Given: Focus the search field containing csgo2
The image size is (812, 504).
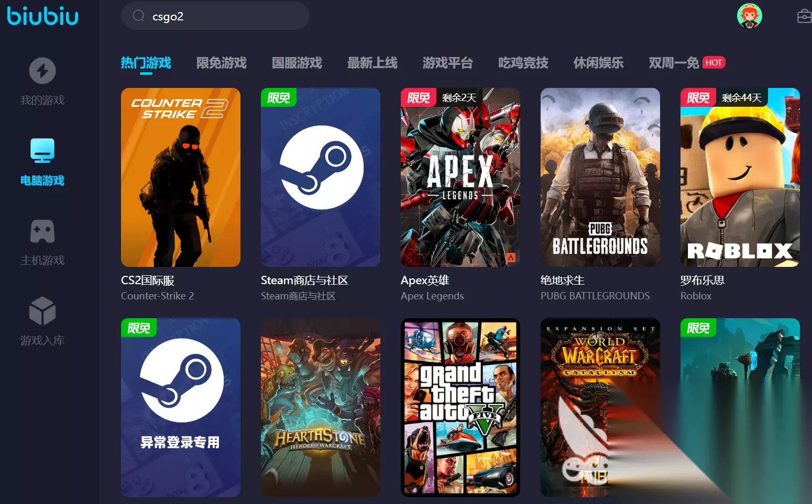Looking at the screenshot, I should coord(215,16).
